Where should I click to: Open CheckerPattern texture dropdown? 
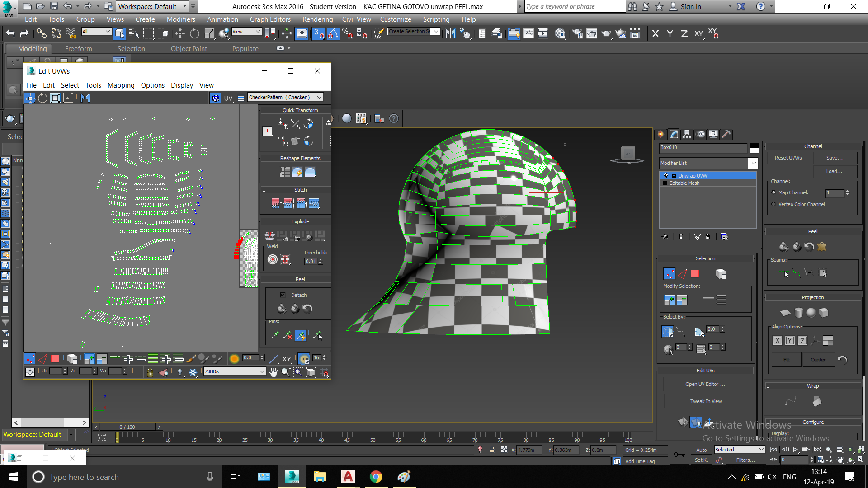(286, 97)
